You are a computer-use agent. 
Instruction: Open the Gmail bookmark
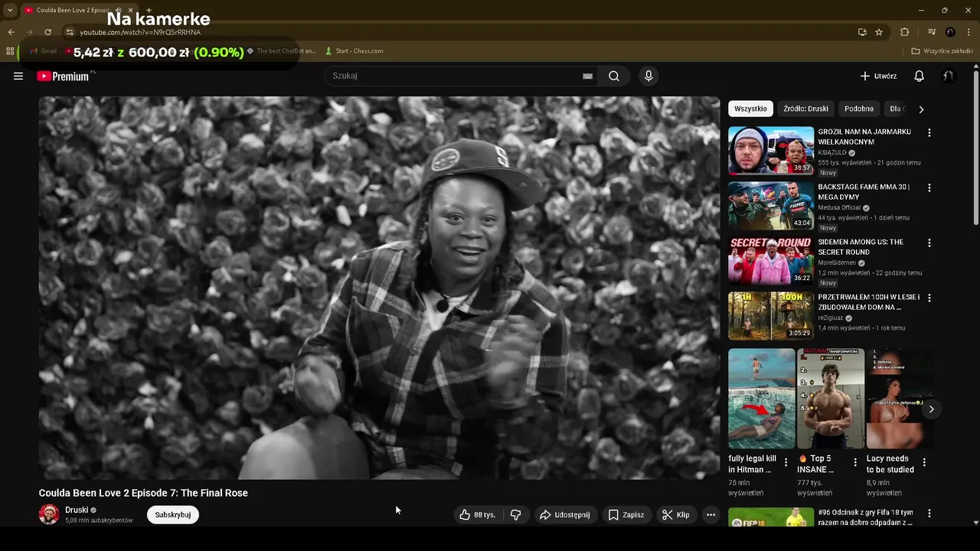pos(43,51)
